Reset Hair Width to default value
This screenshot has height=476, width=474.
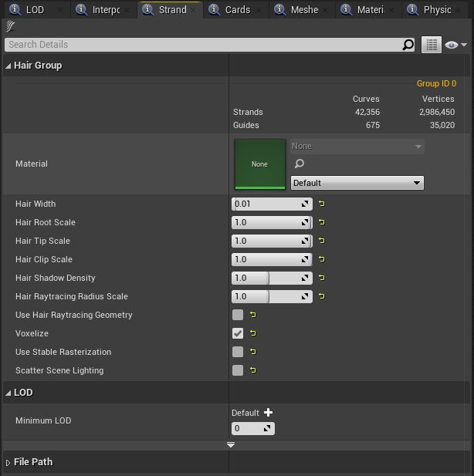(x=322, y=204)
